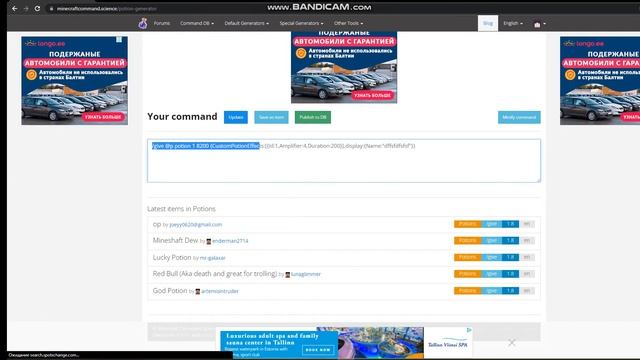The image size is (640, 360).
Task: Click the browser back arrow
Action: pos(15,8)
